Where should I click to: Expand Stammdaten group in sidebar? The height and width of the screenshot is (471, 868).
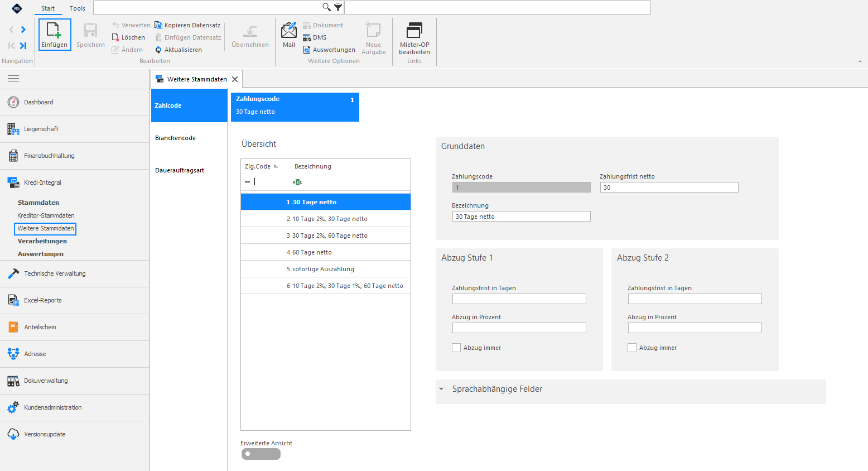tap(38, 203)
